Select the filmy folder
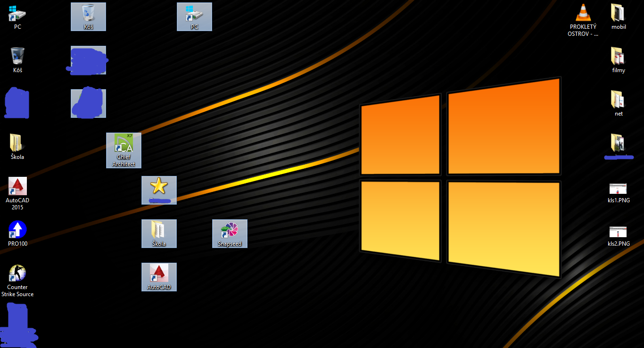This screenshot has width=644, height=348. 619,60
